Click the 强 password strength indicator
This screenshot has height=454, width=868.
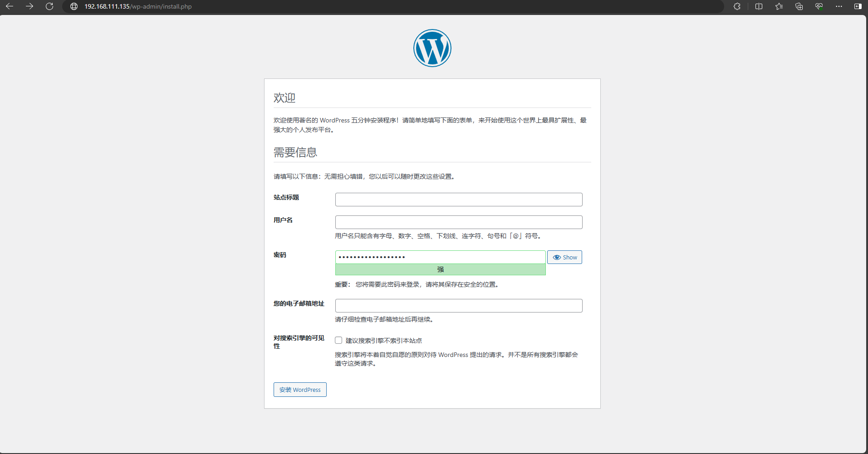click(440, 269)
